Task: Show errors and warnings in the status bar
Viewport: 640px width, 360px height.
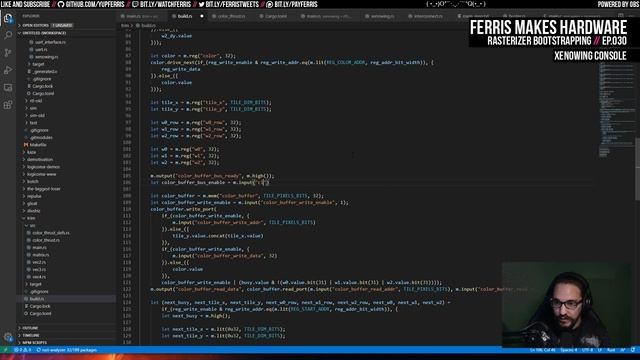Action: coord(23,350)
